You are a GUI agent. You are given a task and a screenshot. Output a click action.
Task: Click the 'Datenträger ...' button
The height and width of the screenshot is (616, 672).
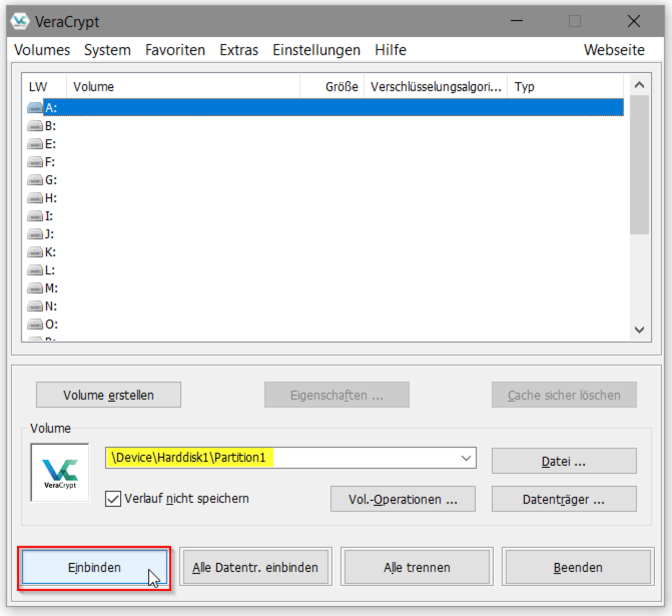coord(564,499)
